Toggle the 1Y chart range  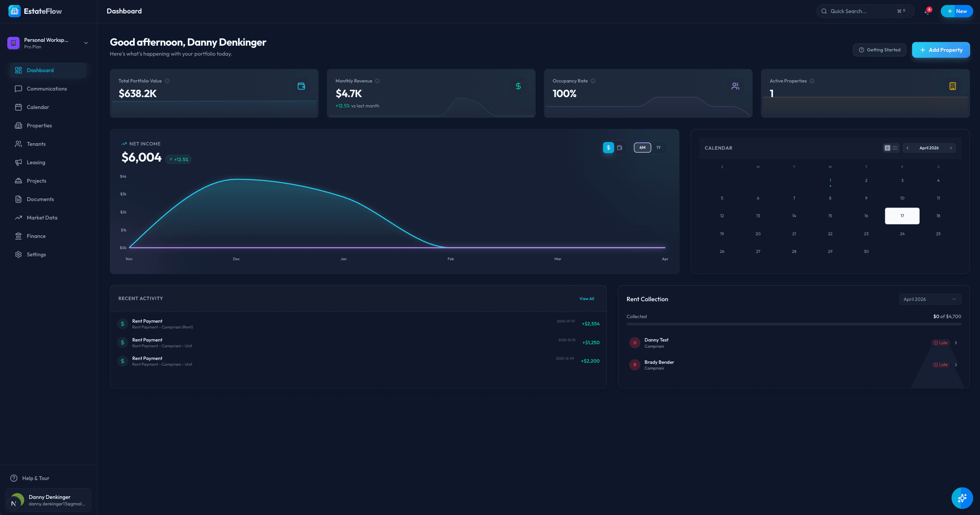(659, 148)
